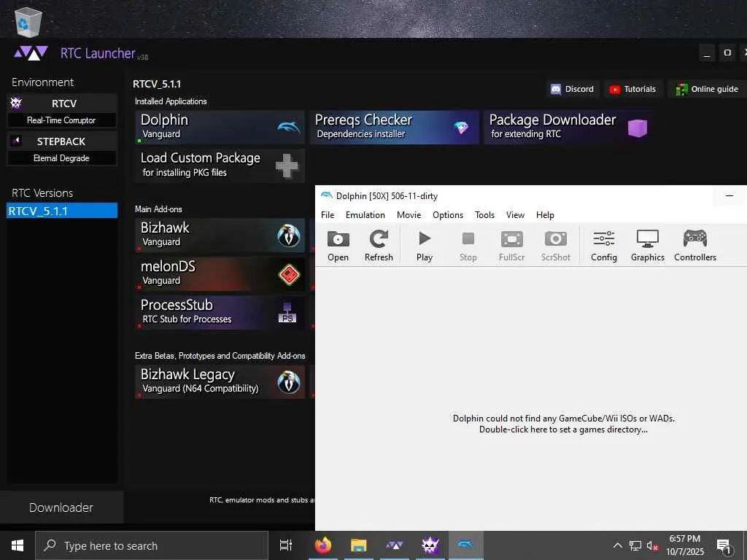Launch Dolphin Vanguard from RTC Launcher
The image size is (747, 560).
click(220, 127)
